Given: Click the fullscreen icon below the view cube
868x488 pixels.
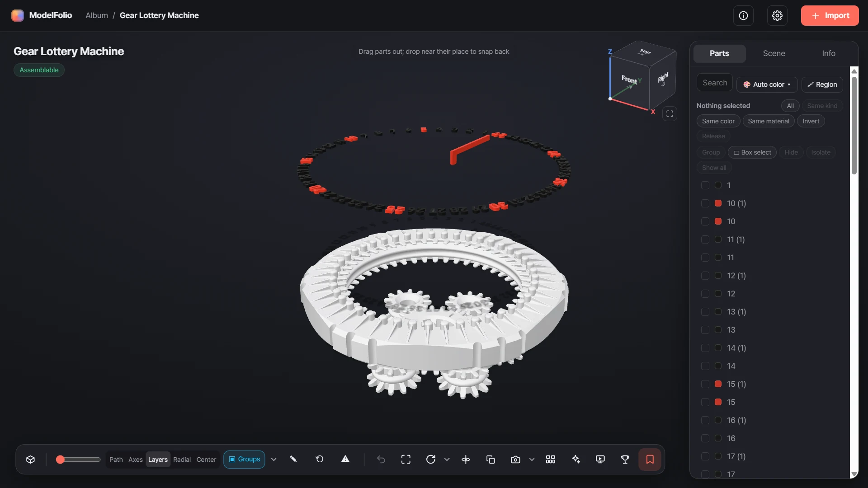Looking at the screenshot, I should [x=670, y=114].
